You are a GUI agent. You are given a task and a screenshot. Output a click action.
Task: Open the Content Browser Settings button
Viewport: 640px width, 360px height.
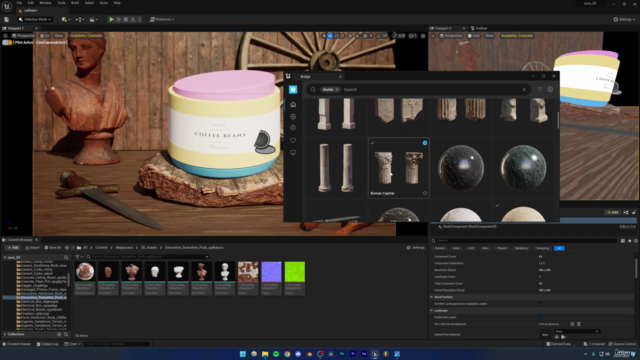[x=416, y=248]
